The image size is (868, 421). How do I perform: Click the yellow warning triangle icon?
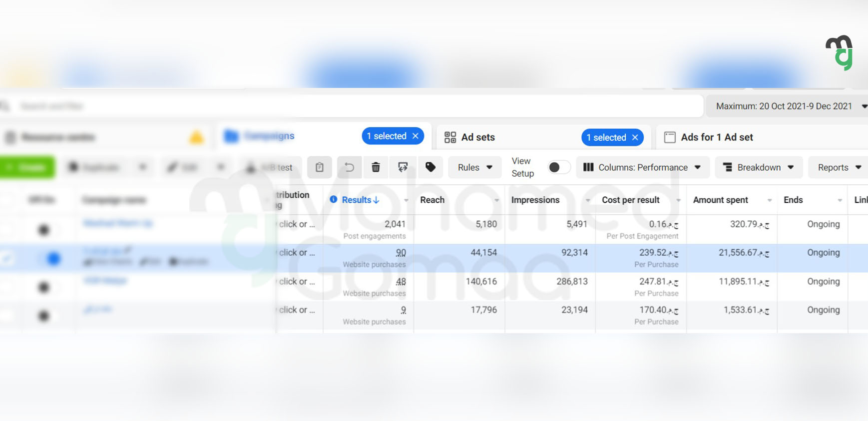(x=196, y=137)
